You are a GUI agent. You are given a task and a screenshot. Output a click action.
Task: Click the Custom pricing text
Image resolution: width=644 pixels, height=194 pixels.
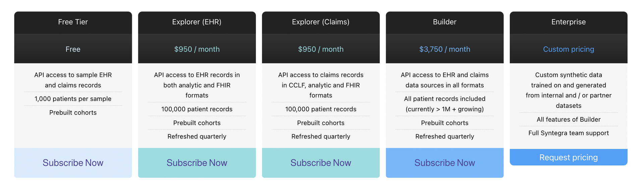[x=569, y=49]
